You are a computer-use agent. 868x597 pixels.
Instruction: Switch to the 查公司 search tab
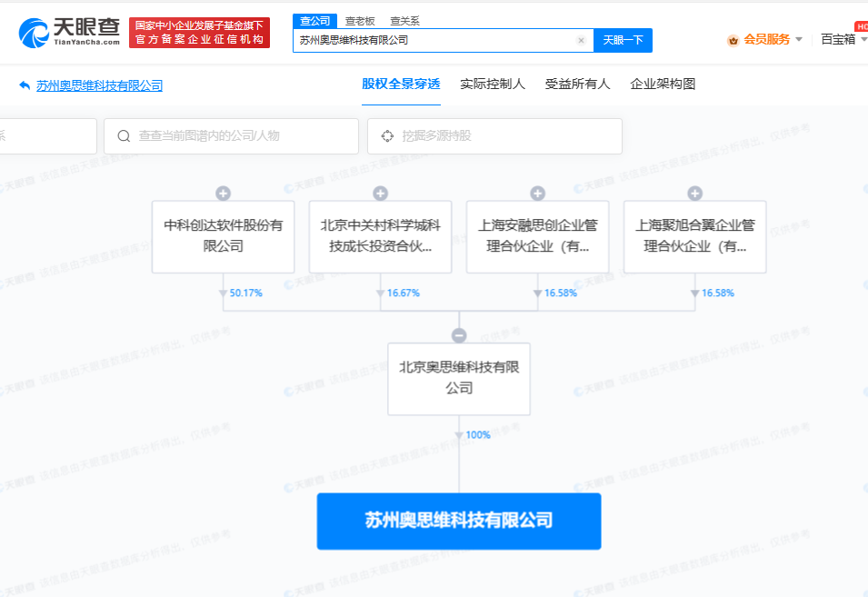[x=315, y=21]
